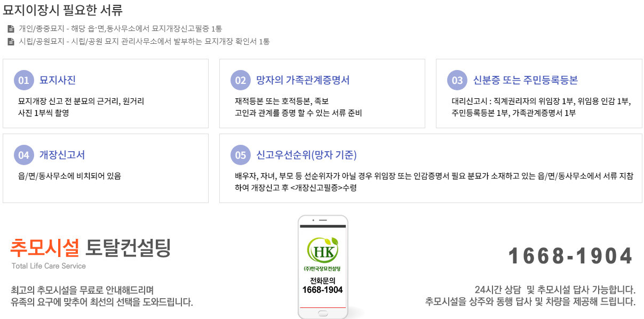Image resolution: width=644 pixels, height=319 pixels.
Task: Select the 망자의 가족관계증명서 heading
Action: pos(303,80)
